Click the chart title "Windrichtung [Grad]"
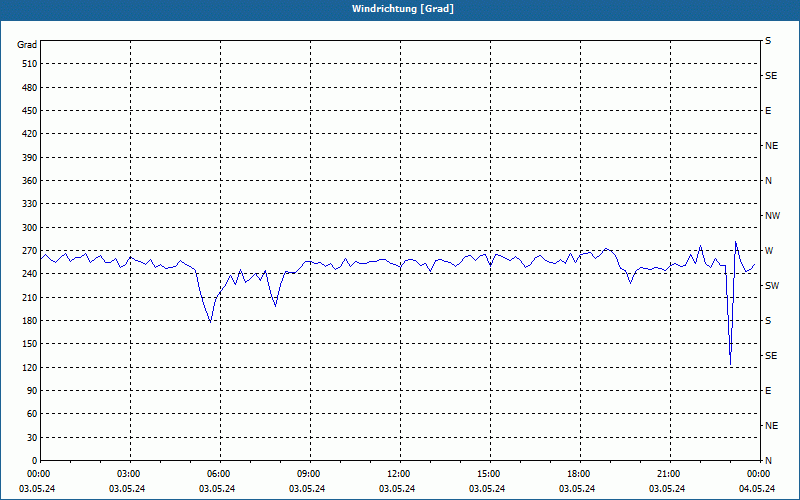Screen dimensions: 800x500 (403, 9)
